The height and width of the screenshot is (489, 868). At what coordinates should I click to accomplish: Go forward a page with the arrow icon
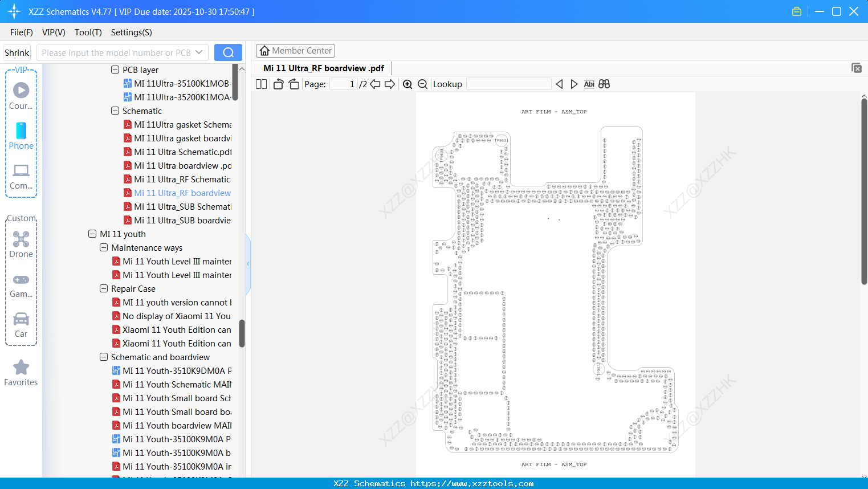pyautogui.click(x=390, y=84)
